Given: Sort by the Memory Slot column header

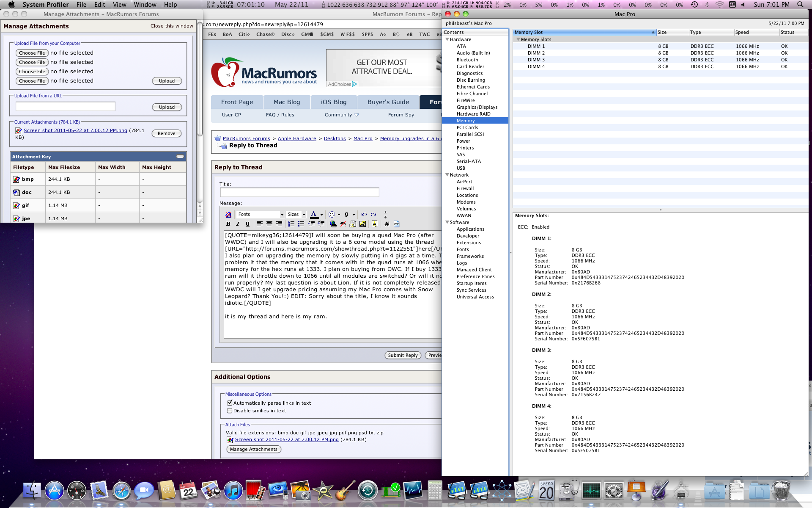Looking at the screenshot, I should tap(584, 32).
